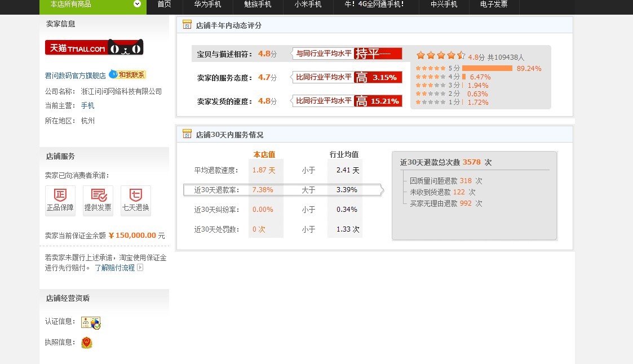Select the 近30天处罚数 row
Image resolution: width=633 pixels, height=364 pixels.
(278, 229)
